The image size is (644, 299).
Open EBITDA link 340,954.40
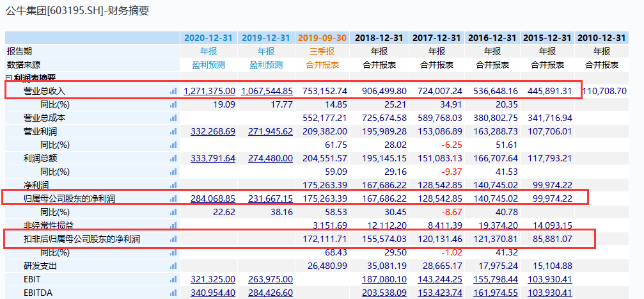213,293
